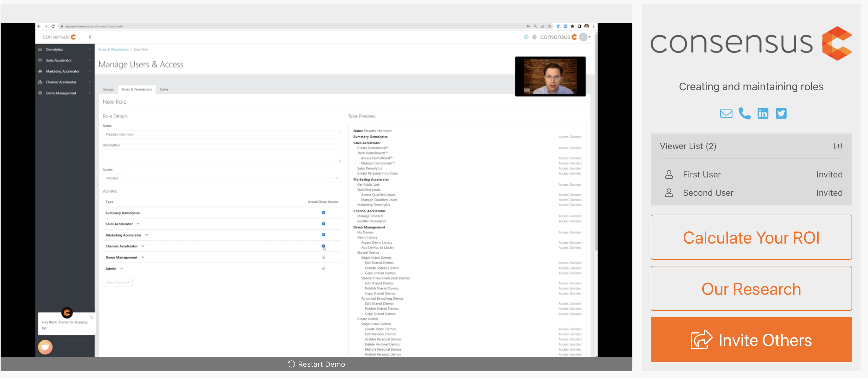This screenshot has height=378, width=868.
Task: Send an email via the envelope icon
Action: [726, 113]
